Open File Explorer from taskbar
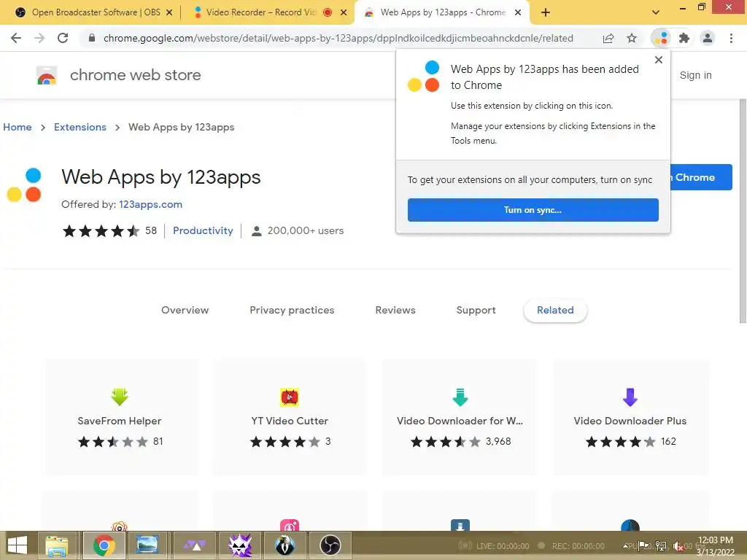The width and height of the screenshot is (747, 560). tap(57, 545)
